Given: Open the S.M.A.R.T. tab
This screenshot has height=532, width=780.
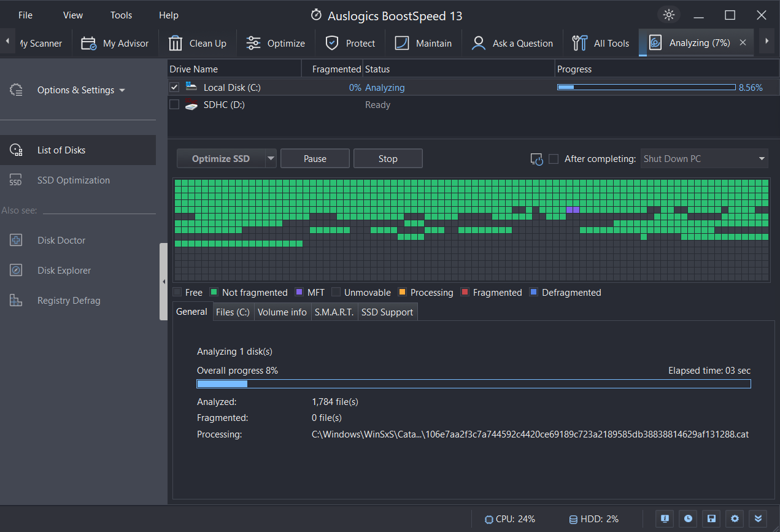Looking at the screenshot, I should click(334, 312).
